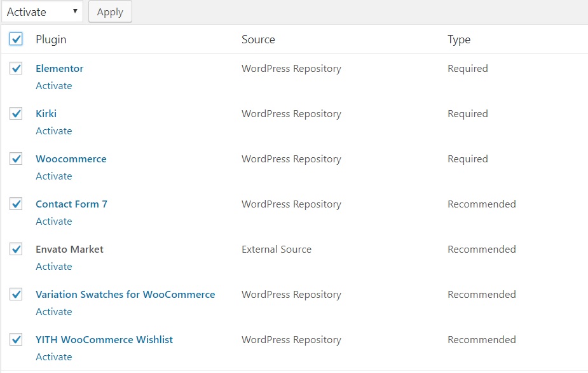
Task: Select WordPress Repository in Woocommerce row
Action: pos(291,158)
